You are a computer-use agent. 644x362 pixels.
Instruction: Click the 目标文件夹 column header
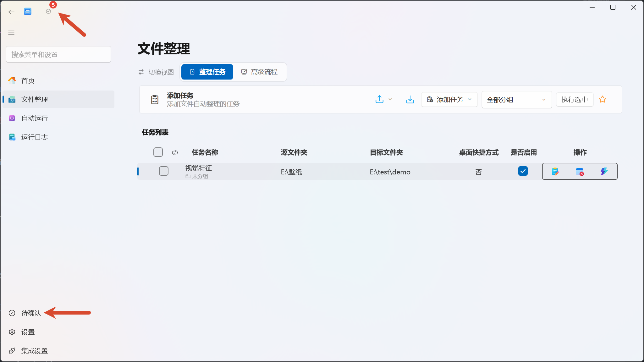pos(387,152)
